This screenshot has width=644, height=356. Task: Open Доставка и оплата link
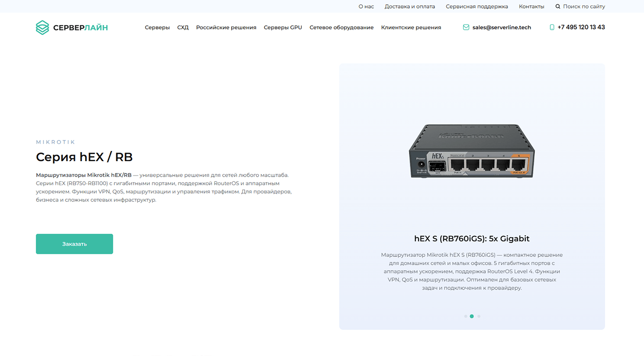click(x=410, y=7)
